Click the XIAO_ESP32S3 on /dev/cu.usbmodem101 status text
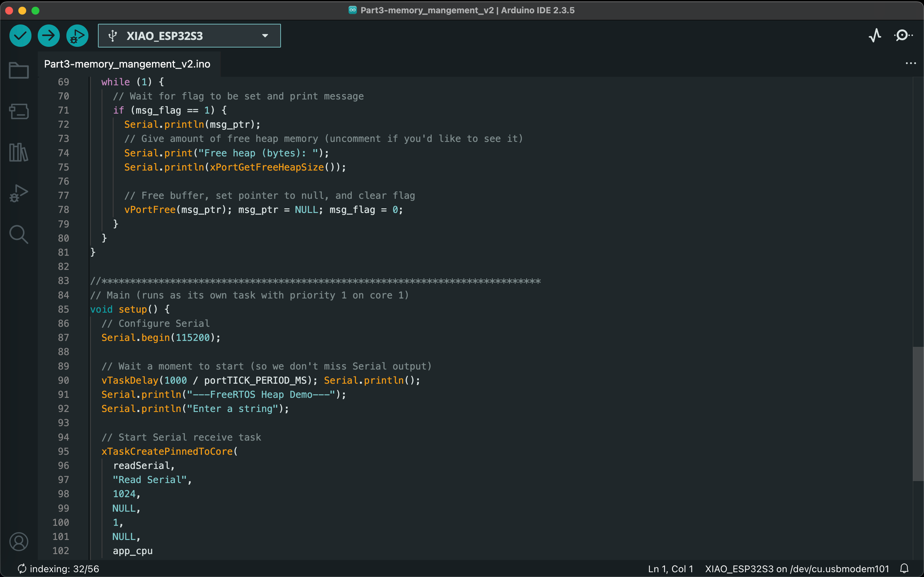This screenshot has height=577, width=924. pyautogui.click(x=797, y=569)
